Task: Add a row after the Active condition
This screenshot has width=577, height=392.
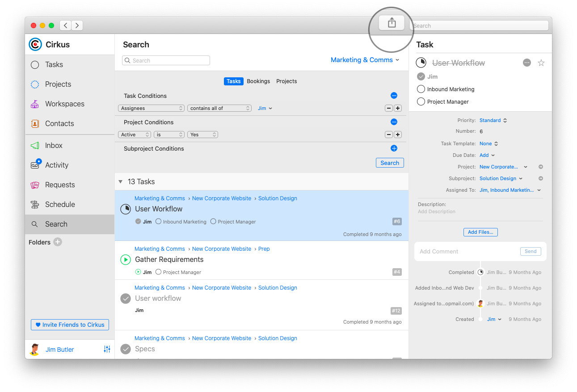Action: coord(398,135)
